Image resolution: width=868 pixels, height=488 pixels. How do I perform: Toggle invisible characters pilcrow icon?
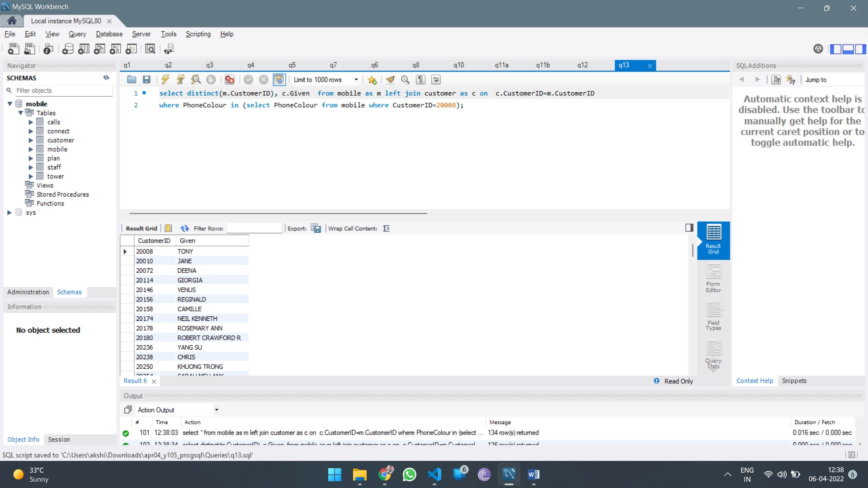coord(421,80)
